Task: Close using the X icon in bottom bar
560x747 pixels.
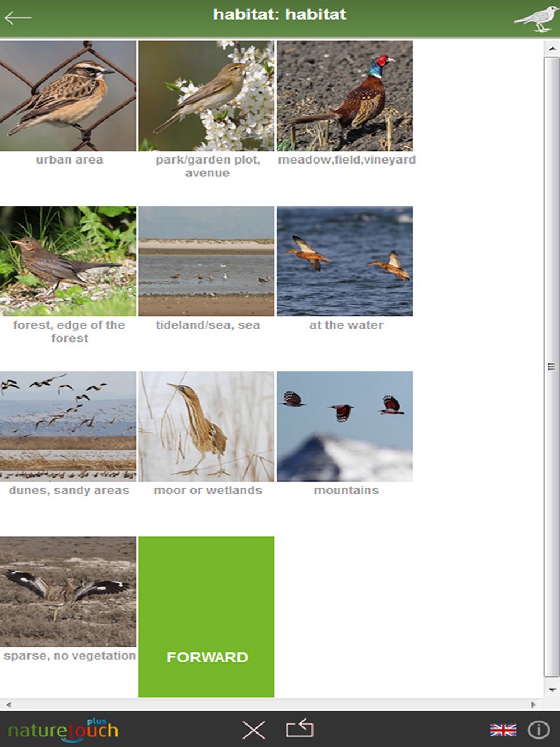Action: click(254, 730)
